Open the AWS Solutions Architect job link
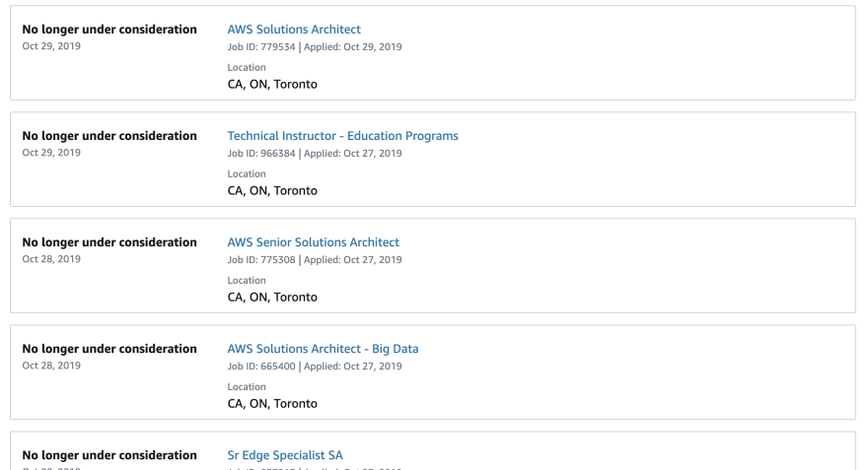Screen dimensions: 868x470 click(294, 30)
